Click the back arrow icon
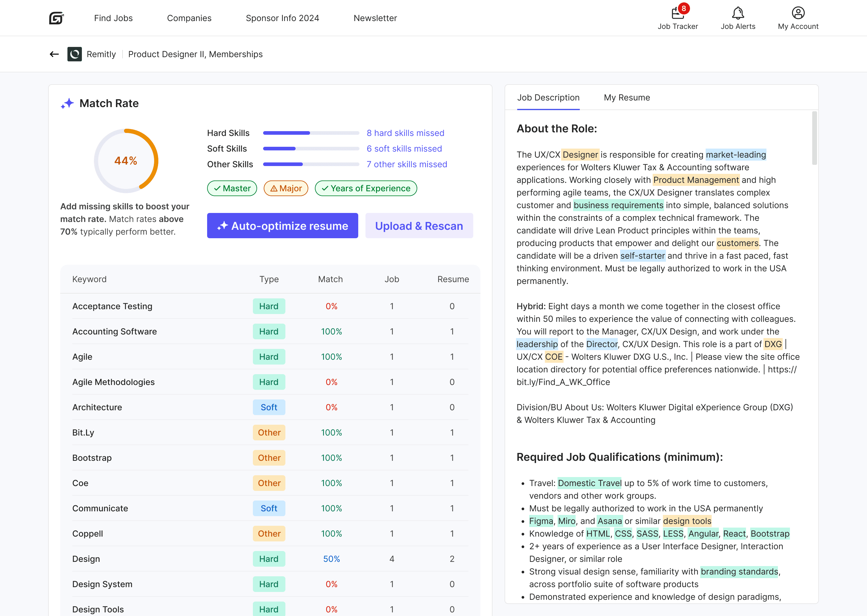The width and height of the screenshot is (867, 616). (54, 54)
